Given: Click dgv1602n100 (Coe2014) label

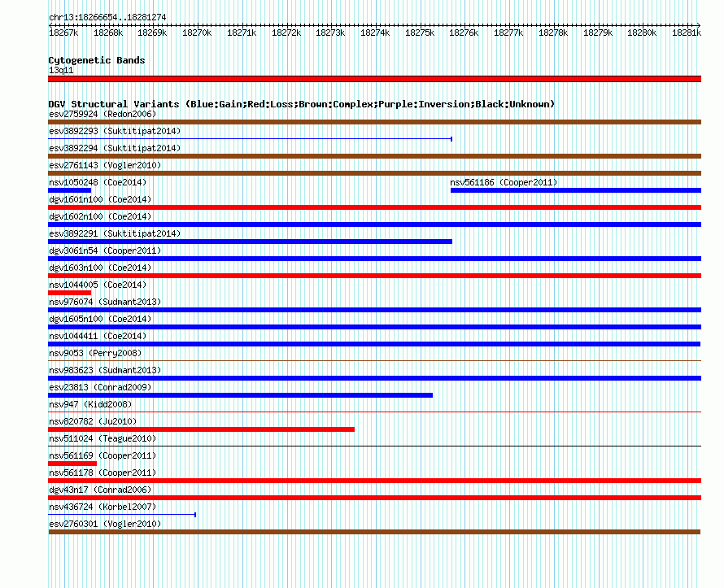Looking at the screenshot, I should click(x=100, y=216).
